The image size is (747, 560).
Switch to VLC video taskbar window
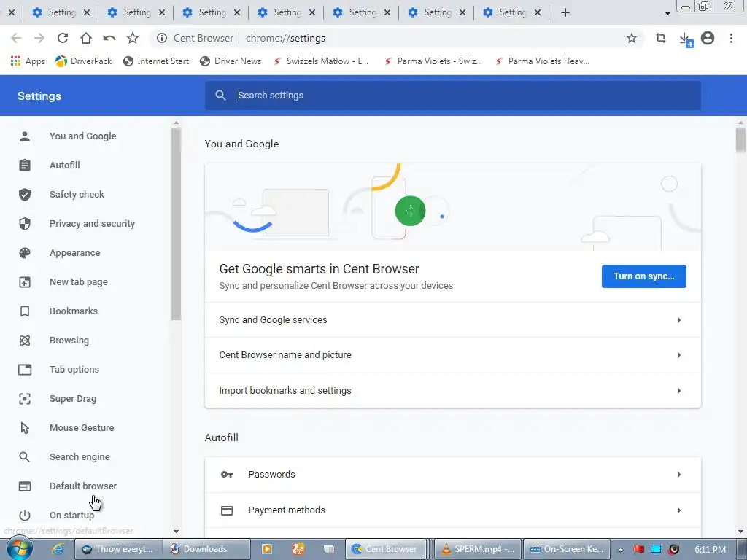pos(479,550)
